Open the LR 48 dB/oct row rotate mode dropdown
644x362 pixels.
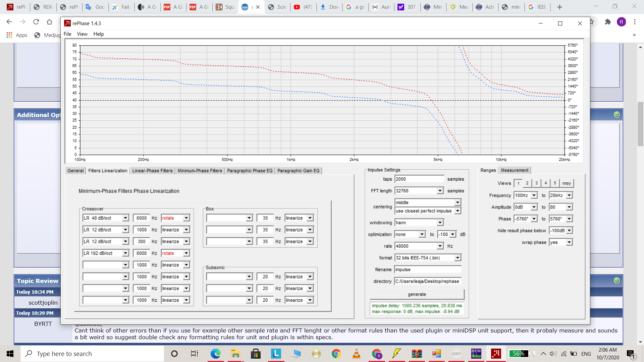[x=186, y=218]
